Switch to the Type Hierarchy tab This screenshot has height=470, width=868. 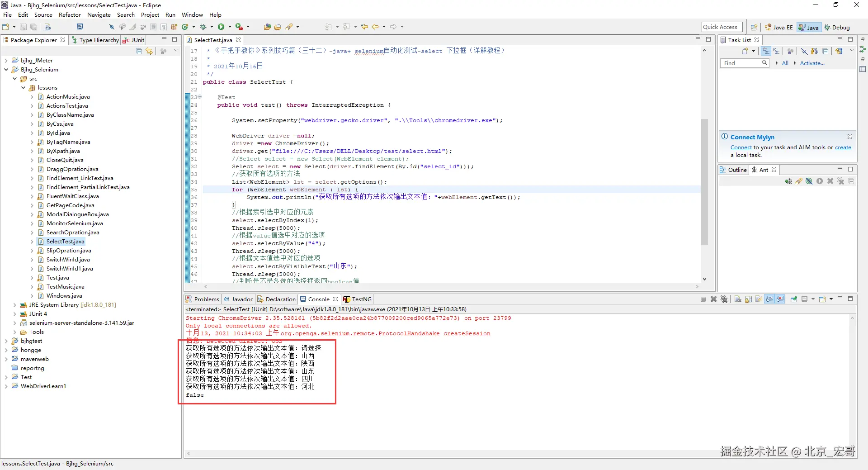tap(95, 40)
